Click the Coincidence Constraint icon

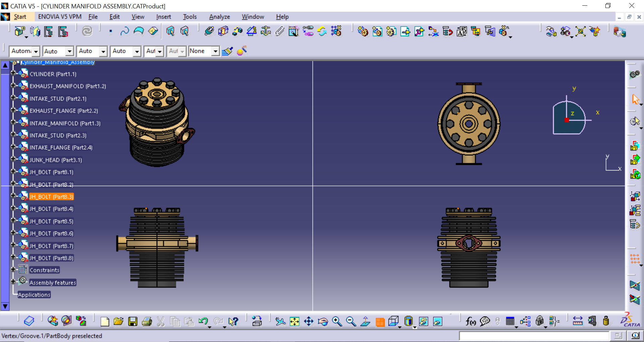pyautogui.click(x=209, y=31)
